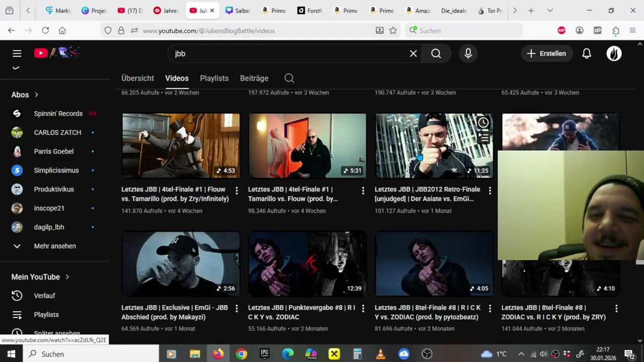Click the Firefox address bar URL
This screenshot has width=644, height=362.
[x=209, y=31]
